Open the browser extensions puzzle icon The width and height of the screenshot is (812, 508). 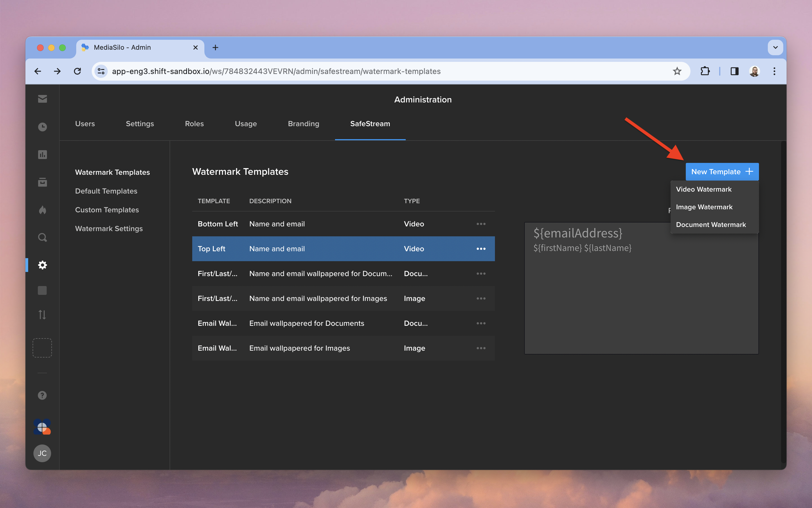pos(705,71)
